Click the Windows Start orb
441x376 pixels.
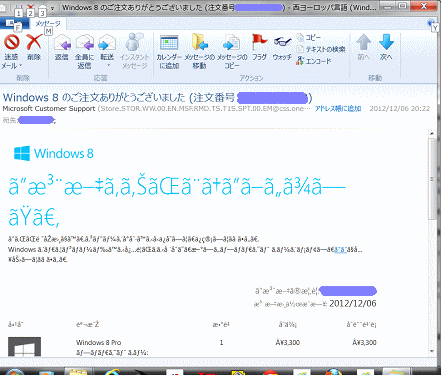tap(15, 372)
